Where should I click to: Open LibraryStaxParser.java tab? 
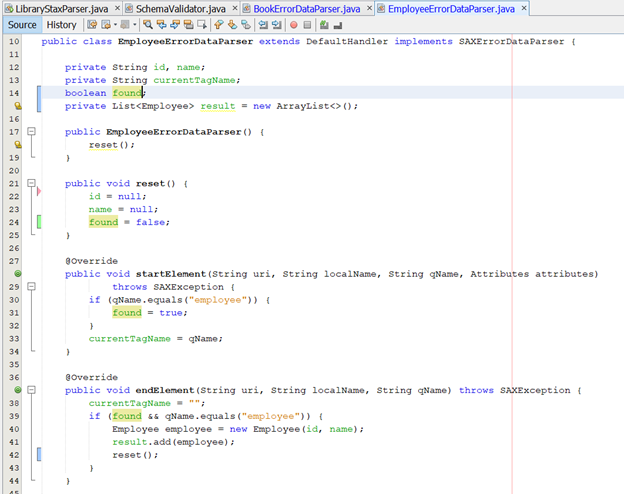[62, 9]
